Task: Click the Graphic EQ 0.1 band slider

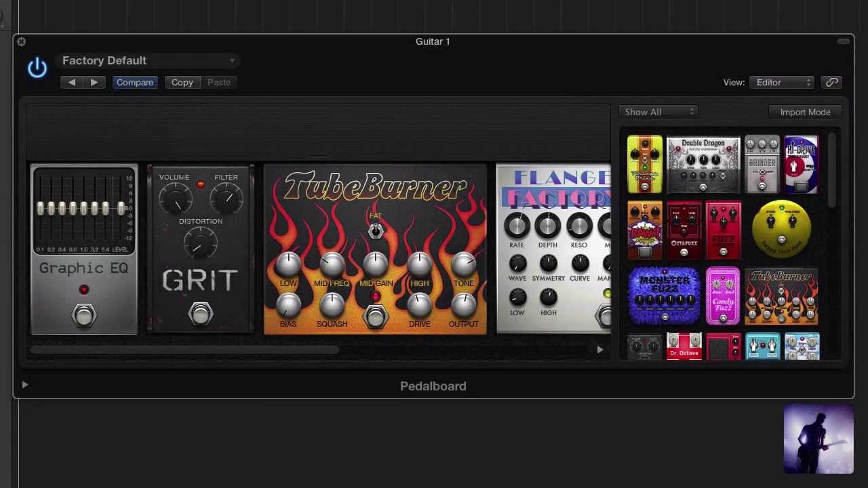Action: (41, 209)
